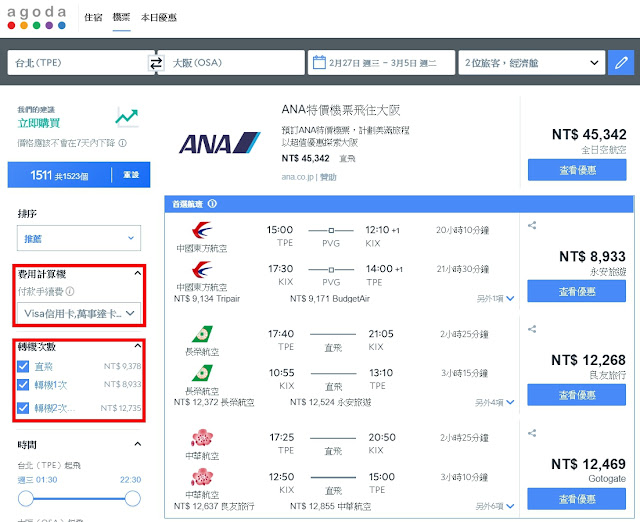Open the 2位旅客 passengers and cabin dropdown

pyautogui.click(x=531, y=62)
